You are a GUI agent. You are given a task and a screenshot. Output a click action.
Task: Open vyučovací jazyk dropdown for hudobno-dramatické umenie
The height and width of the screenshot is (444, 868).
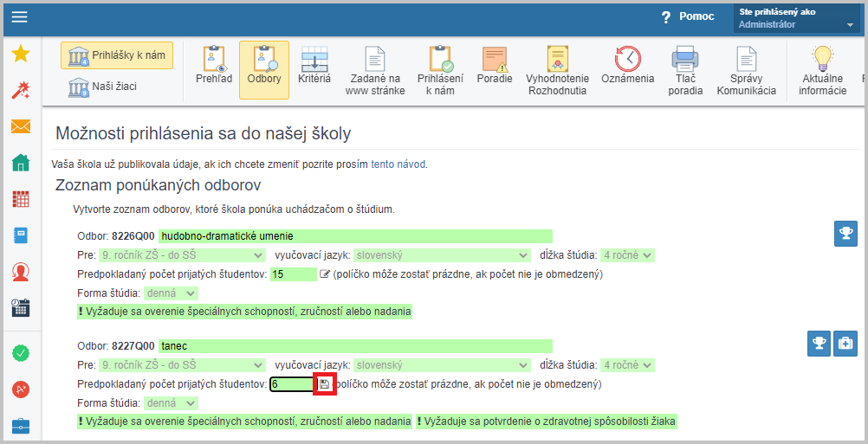pos(441,255)
